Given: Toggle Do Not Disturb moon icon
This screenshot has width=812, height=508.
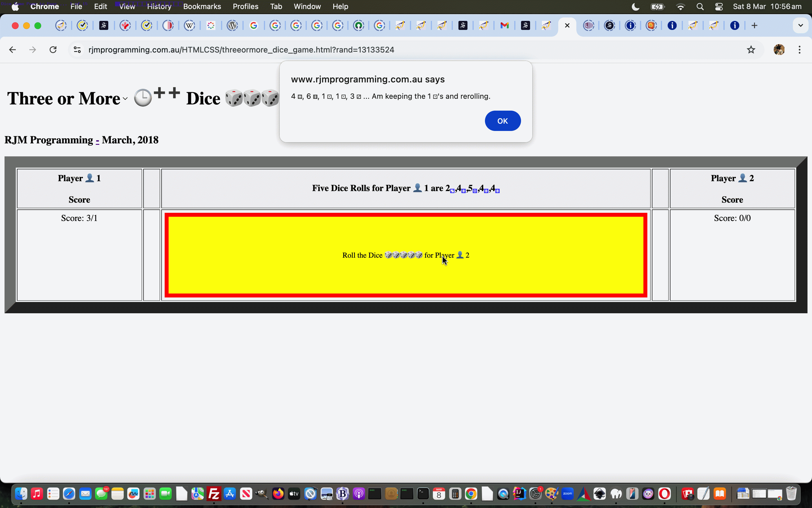Looking at the screenshot, I should (x=635, y=6).
